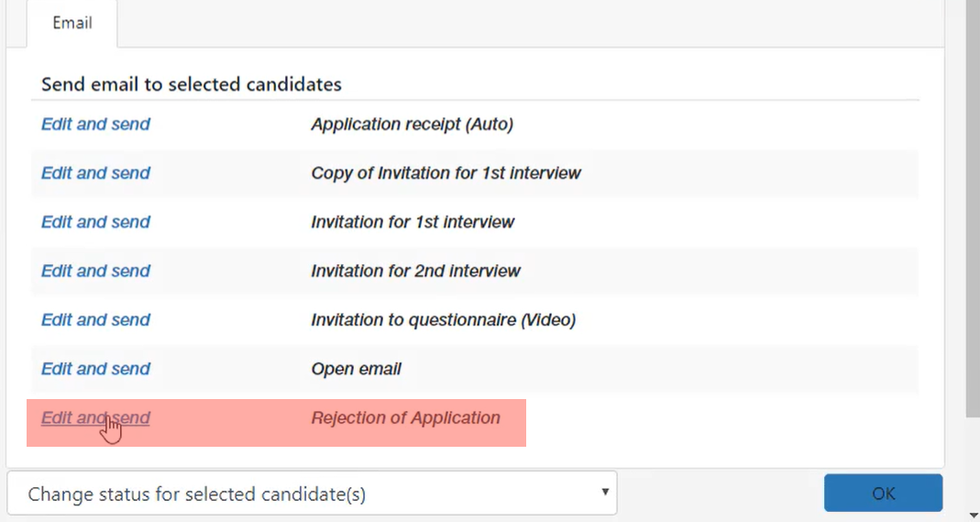
Task: Click Edit and send for Invitation for 2nd interview
Action: click(x=95, y=271)
